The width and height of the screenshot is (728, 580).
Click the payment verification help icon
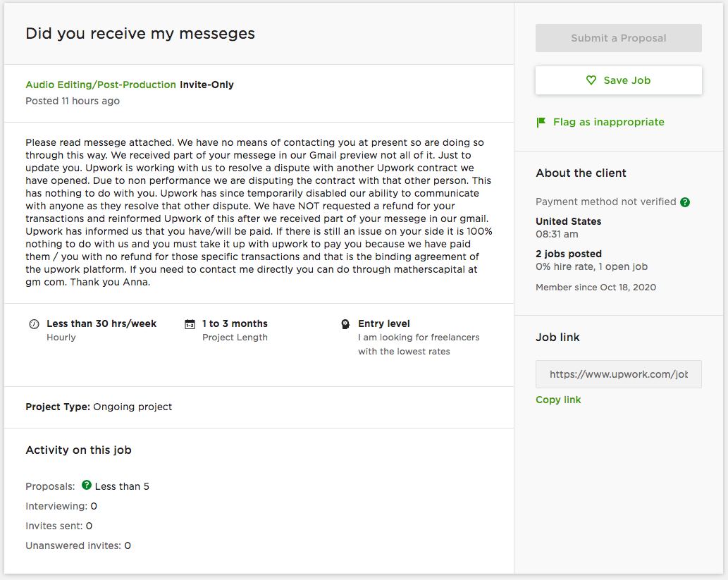click(x=685, y=202)
